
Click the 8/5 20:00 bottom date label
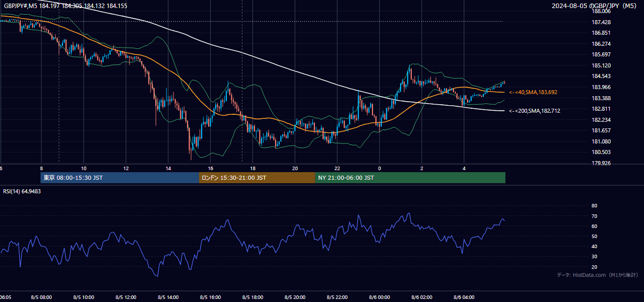click(x=295, y=297)
